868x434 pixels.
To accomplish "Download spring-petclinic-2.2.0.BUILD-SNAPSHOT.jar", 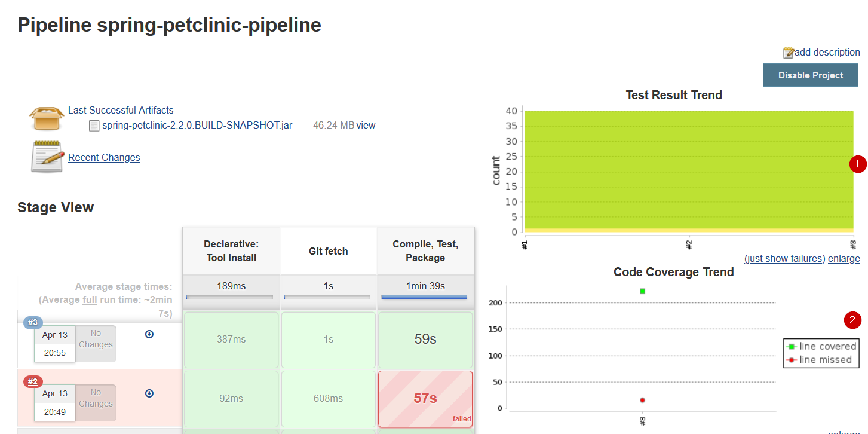I will pos(197,125).
